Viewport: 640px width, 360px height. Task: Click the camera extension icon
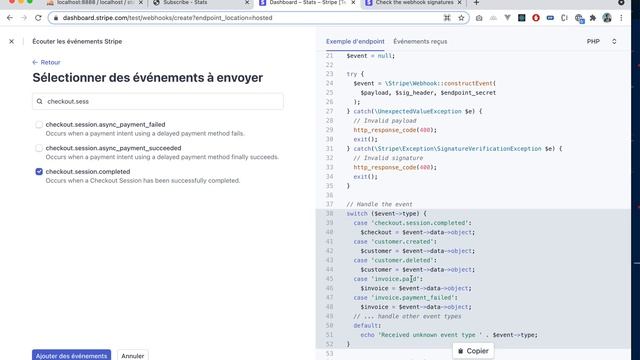[x=479, y=18]
